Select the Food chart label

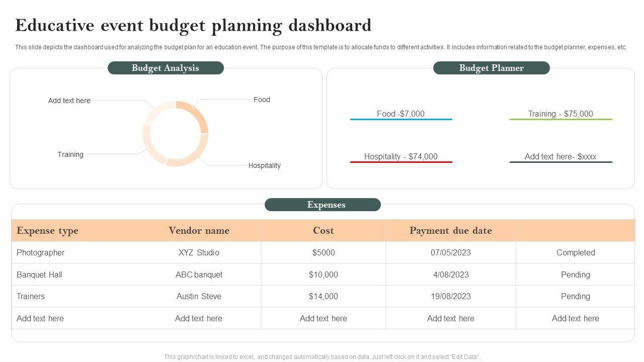point(262,100)
